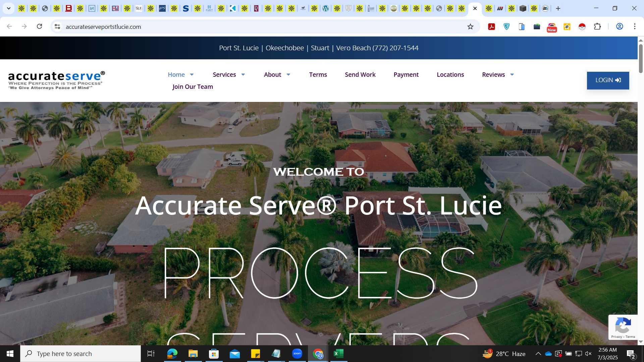This screenshot has height=362, width=644.
Task: Click the reCAPTCHA badge
Action: point(623,327)
